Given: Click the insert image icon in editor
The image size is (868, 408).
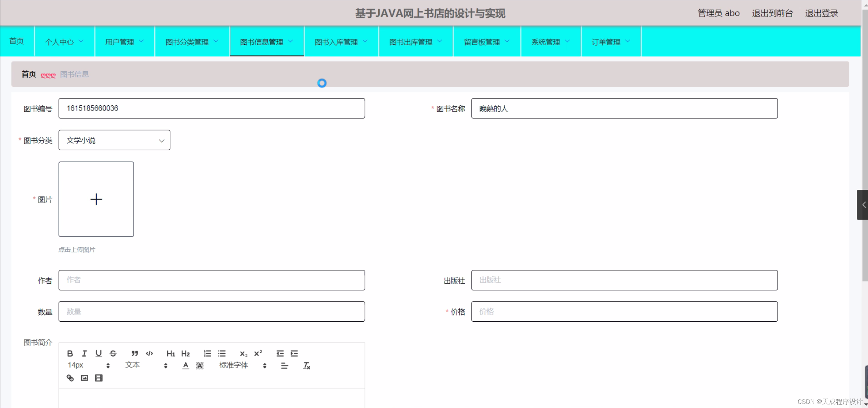Looking at the screenshot, I should 84,378.
